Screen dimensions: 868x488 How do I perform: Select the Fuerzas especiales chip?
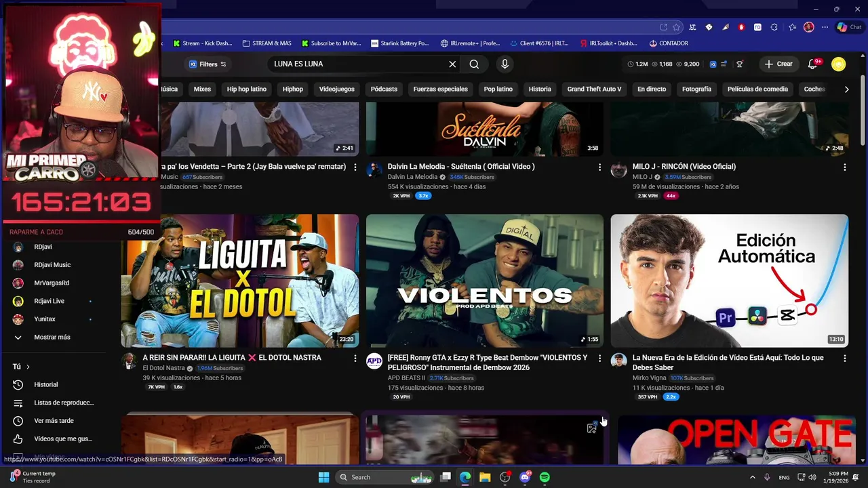click(440, 89)
